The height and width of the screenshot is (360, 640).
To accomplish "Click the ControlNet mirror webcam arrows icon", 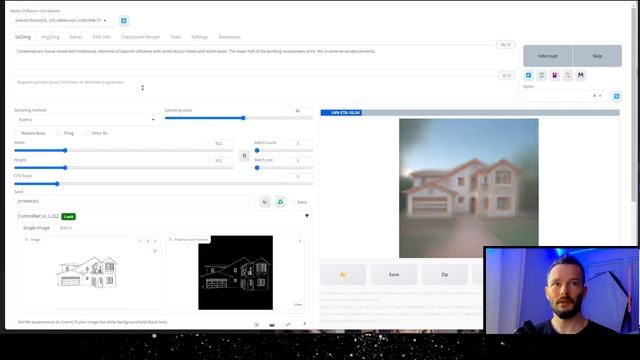I will click(288, 324).
